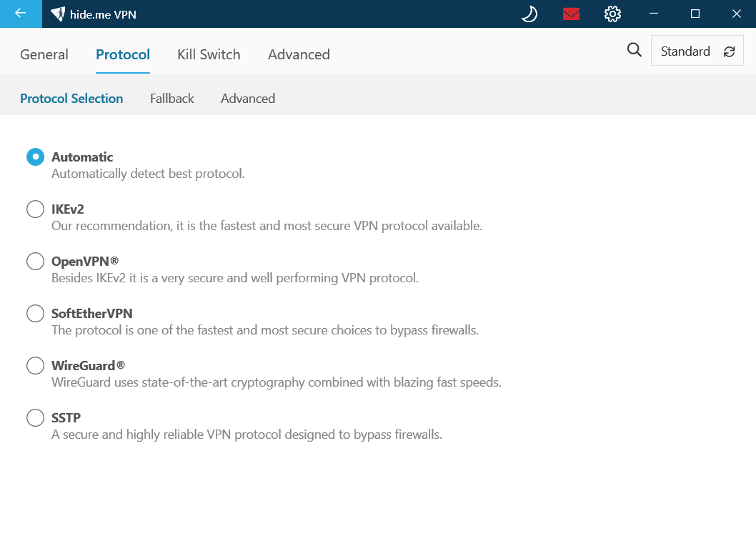The height and width of the screenshot is (541, 756).
Task: Click the hide.me VPN logo icon
Action: coord(58,14)
